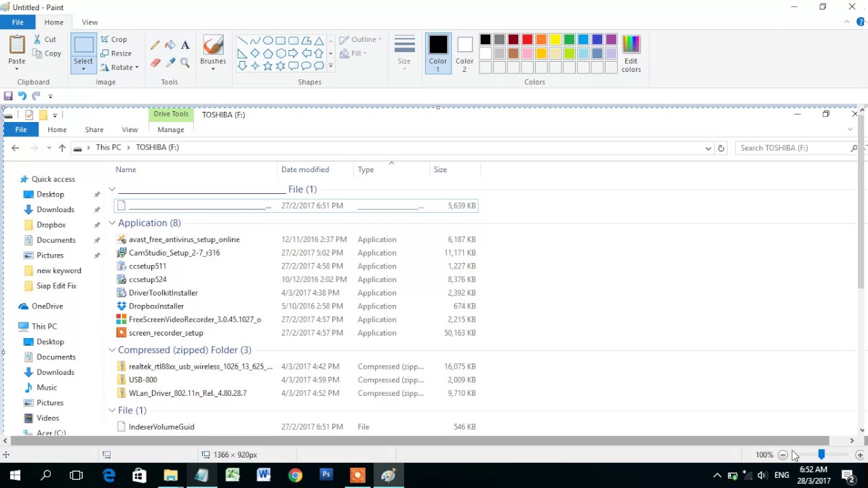Select the Text tool
The height and width of the screenshot is (488, 868).
(x=185, y=45)
